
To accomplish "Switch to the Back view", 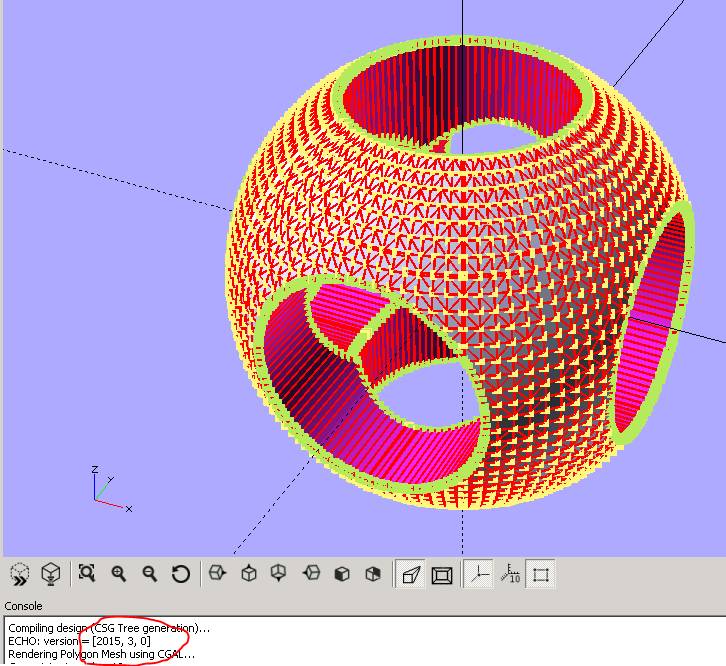I will pyautogui.click(x=373, y=574).
